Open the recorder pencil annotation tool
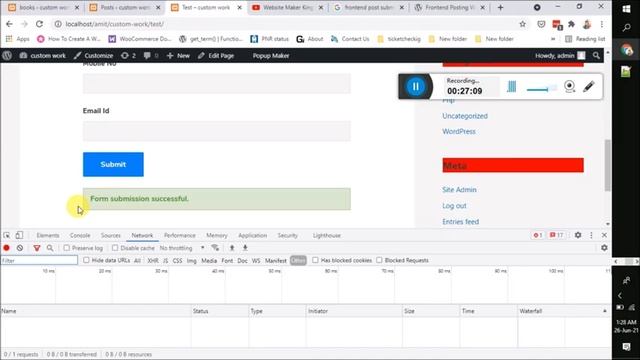The width and height of the screenshot is (640, 360). pyautogui.click(x=589, y=87)
